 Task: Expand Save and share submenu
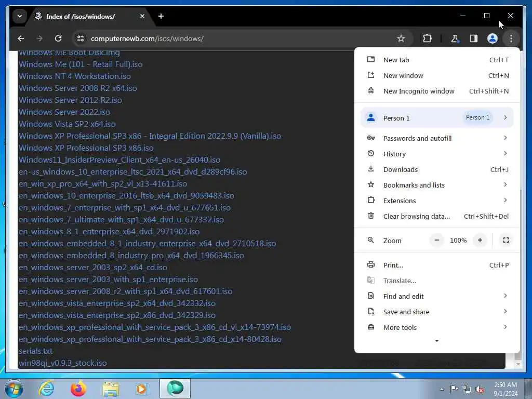click(437, 312)
